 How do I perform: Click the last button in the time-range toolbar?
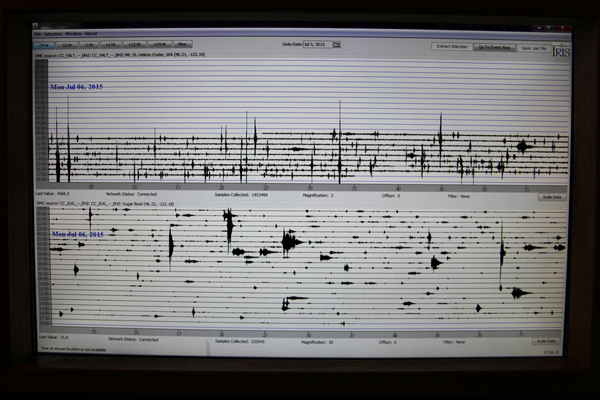tap(183, 44)
